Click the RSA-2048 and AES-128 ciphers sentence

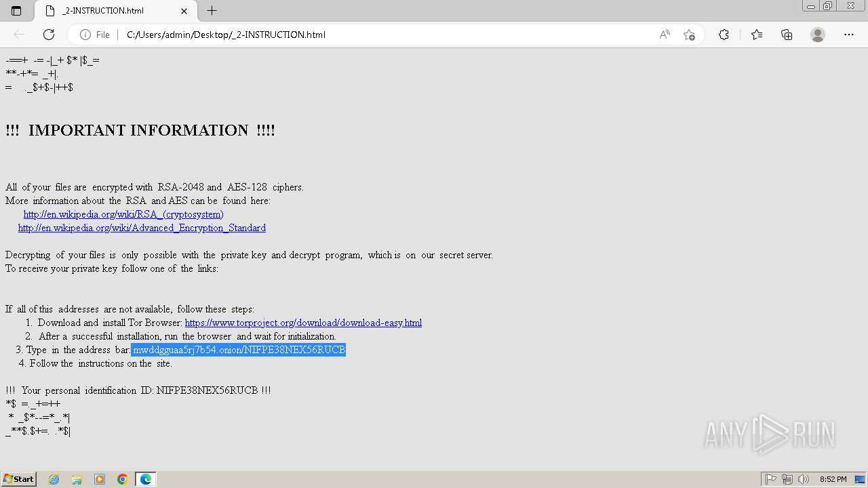(155, 187)
